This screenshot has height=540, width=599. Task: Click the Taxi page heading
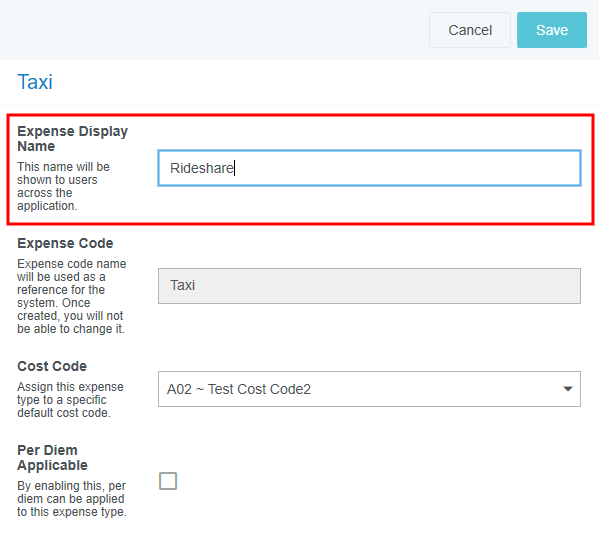click(x=35, y=82)
